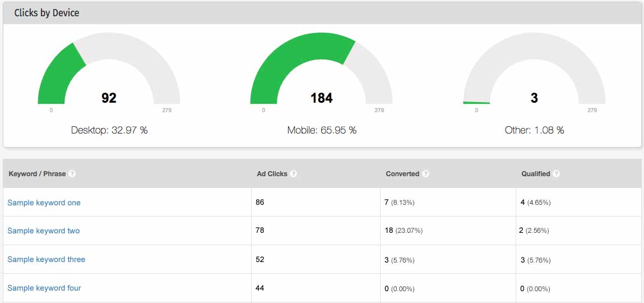
Task: Click help icon next to Keyword / Phrase
Action: [72, 174]
